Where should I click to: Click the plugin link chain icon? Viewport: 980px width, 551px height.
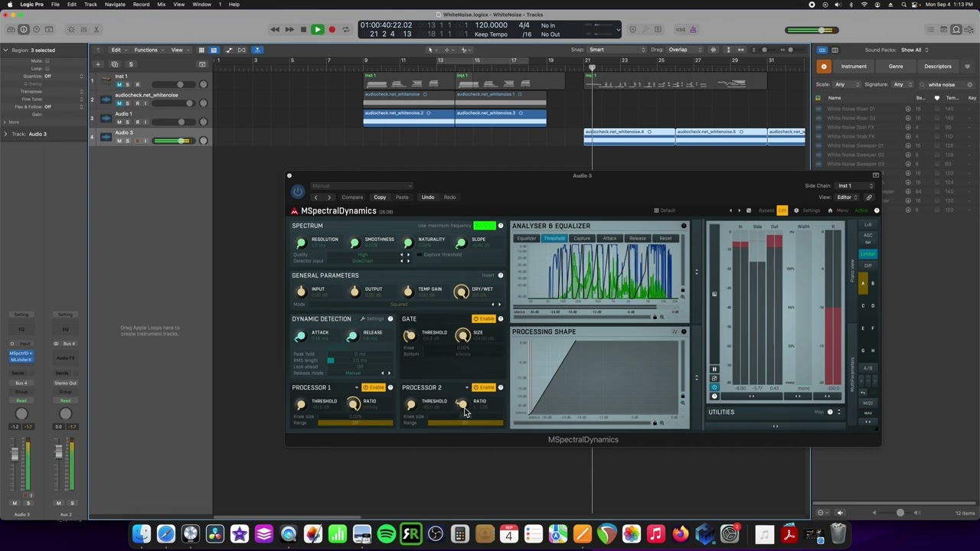click(869, 197)
